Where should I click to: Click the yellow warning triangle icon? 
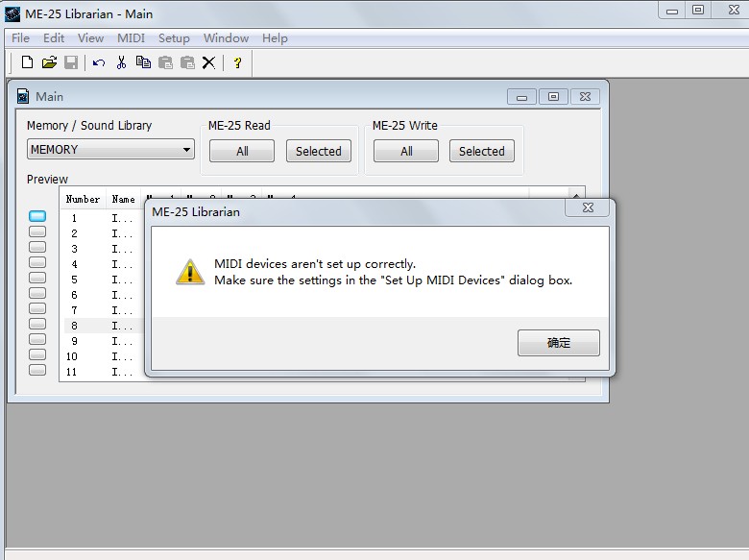(190, 272)
